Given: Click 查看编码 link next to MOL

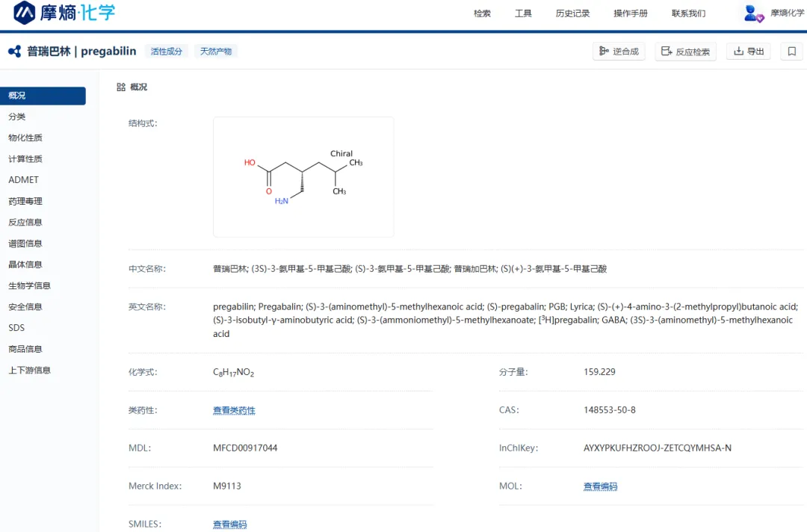Looking at the screenshot, I should click(x=600, y=486).
